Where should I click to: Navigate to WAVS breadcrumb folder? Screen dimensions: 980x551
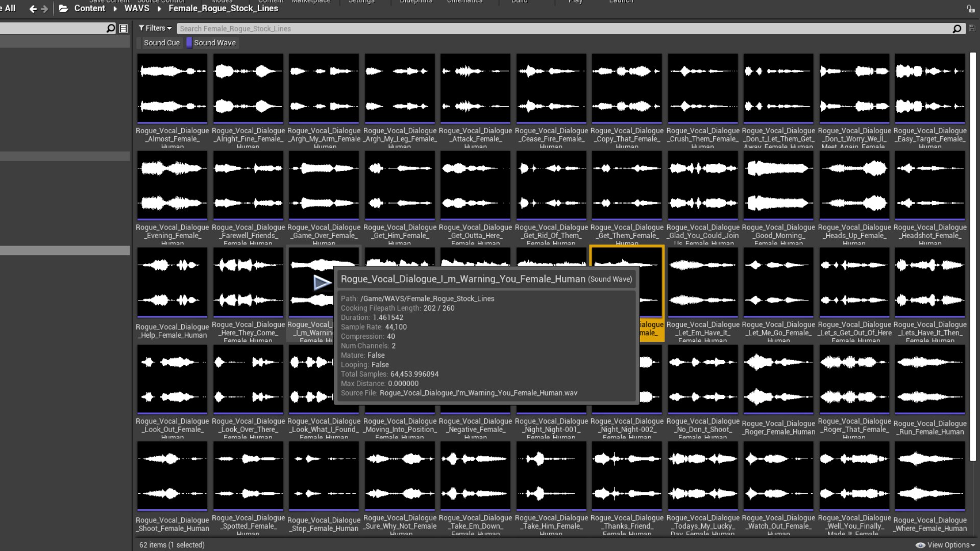coord(137,9)
